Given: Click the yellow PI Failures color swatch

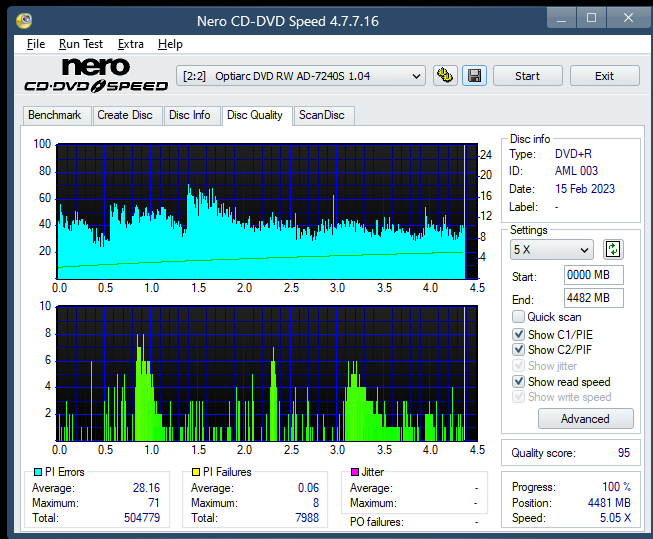Looking at the screenshot, I should point(196,472).
